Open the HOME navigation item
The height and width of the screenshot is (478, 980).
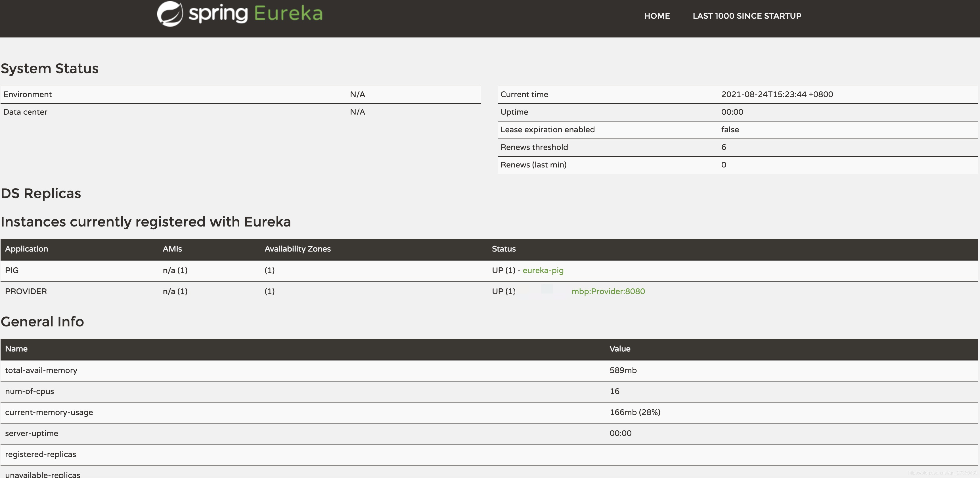tap(657, 16)
